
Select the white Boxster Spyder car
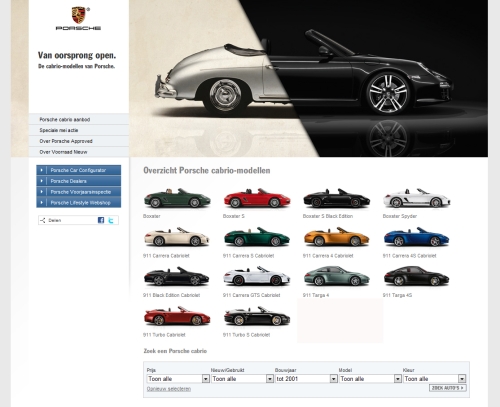[417, 198]
